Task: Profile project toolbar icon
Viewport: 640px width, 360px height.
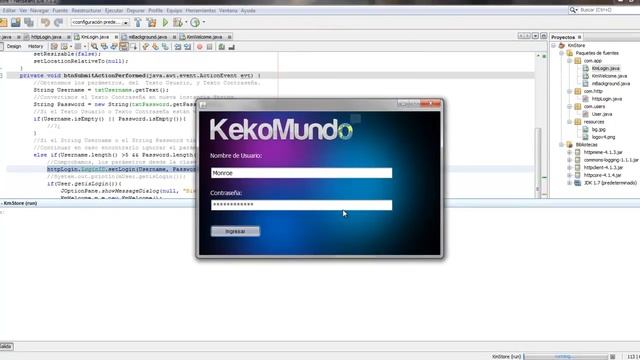Action: point(195,22)
